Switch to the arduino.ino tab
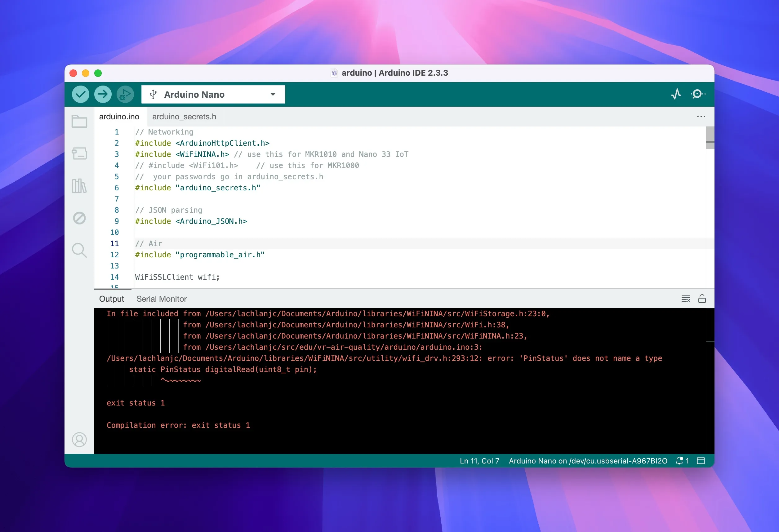779x532 pixels. [x=119, y=117]
